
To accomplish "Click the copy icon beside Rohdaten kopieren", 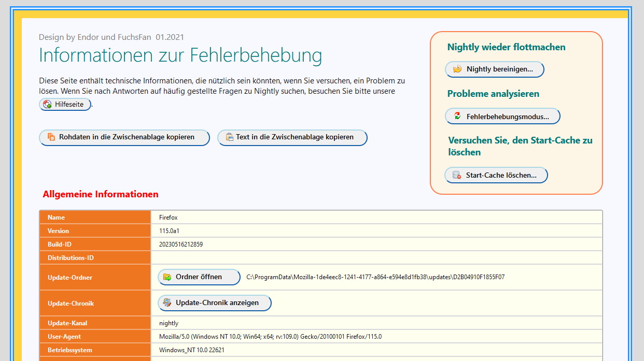I will [x=51, y=137].
